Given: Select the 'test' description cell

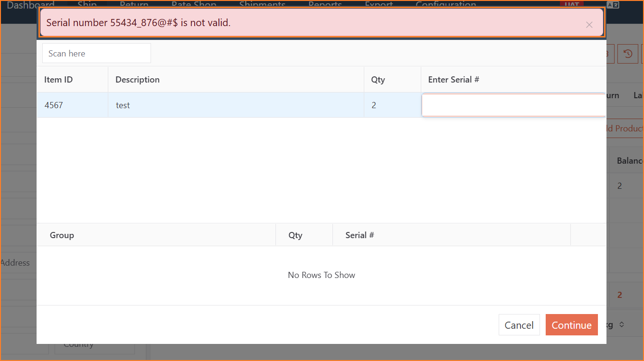Looking at the screenshot, I should (x=236, y=105).
